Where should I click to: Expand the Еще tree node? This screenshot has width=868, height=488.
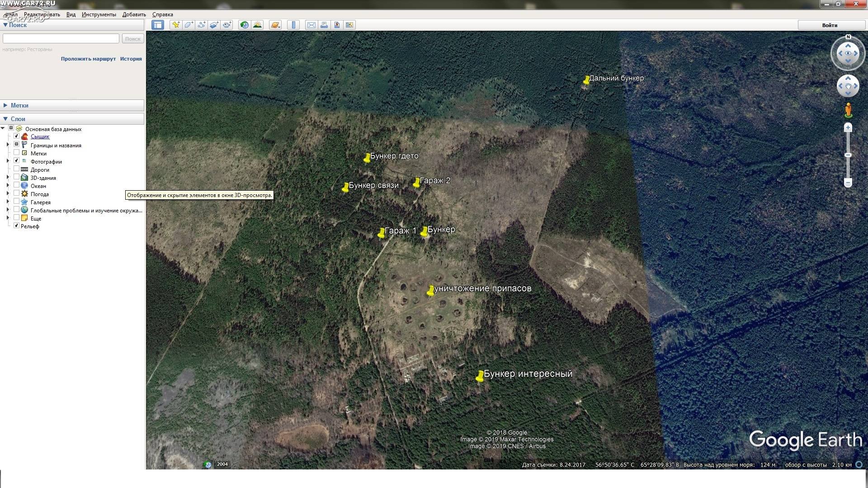coord(8,218)
